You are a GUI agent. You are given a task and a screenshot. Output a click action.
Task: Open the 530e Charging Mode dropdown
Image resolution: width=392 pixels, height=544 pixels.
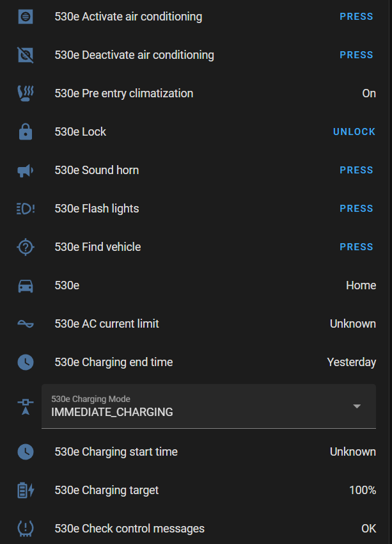coord(208,406)
